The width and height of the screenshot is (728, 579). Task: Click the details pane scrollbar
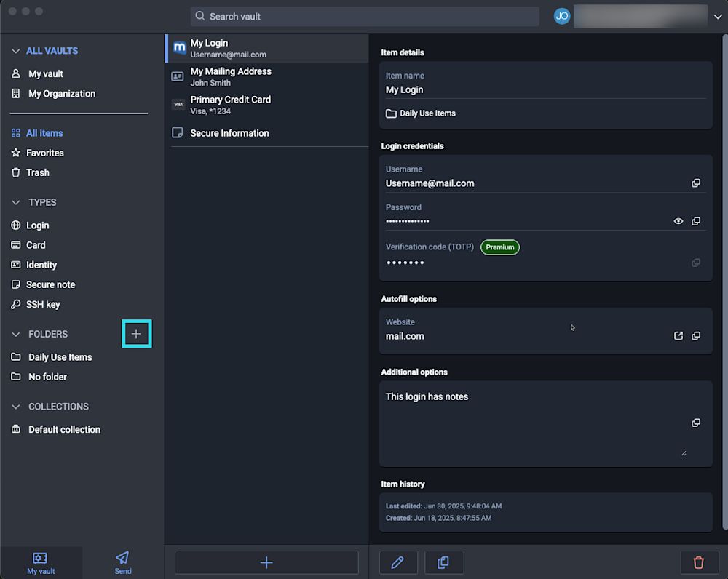pyautogui.click(x=725, y=281)
